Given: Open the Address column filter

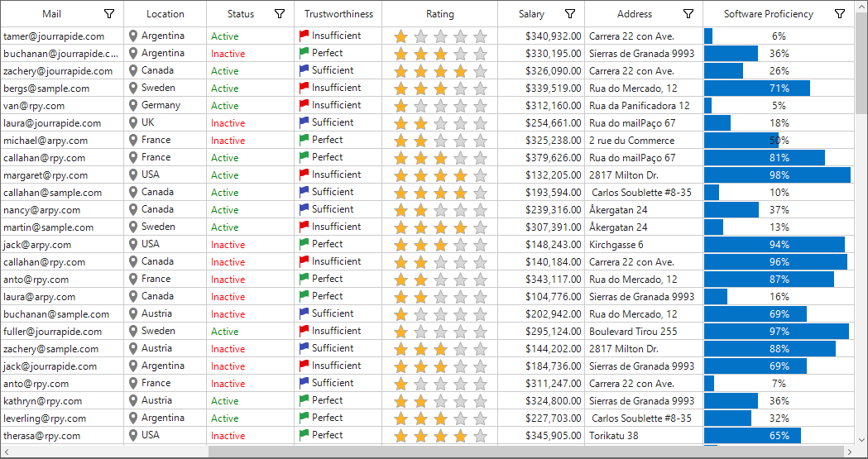Looking at the screenshot, I should (x=688, y=14).
